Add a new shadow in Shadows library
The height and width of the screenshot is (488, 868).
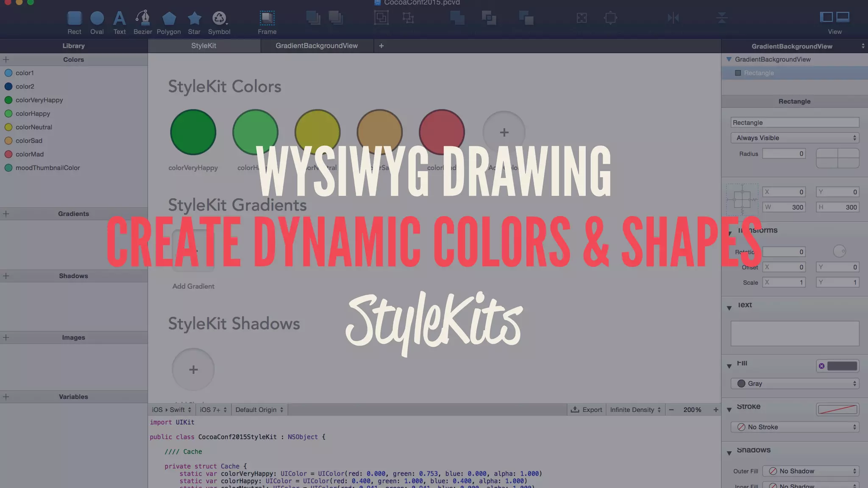(x=6, y=276)
